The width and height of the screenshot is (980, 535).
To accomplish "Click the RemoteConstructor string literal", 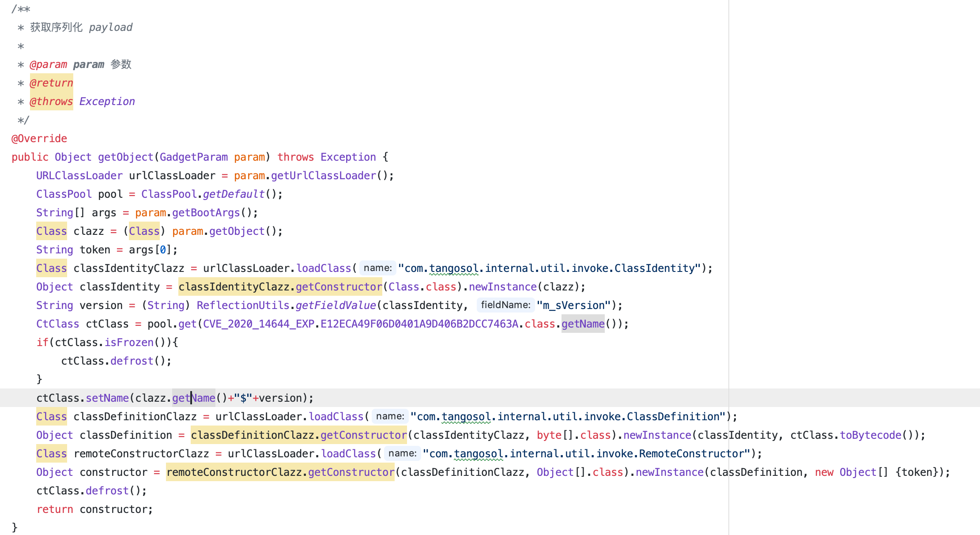I will click(586, 454).
